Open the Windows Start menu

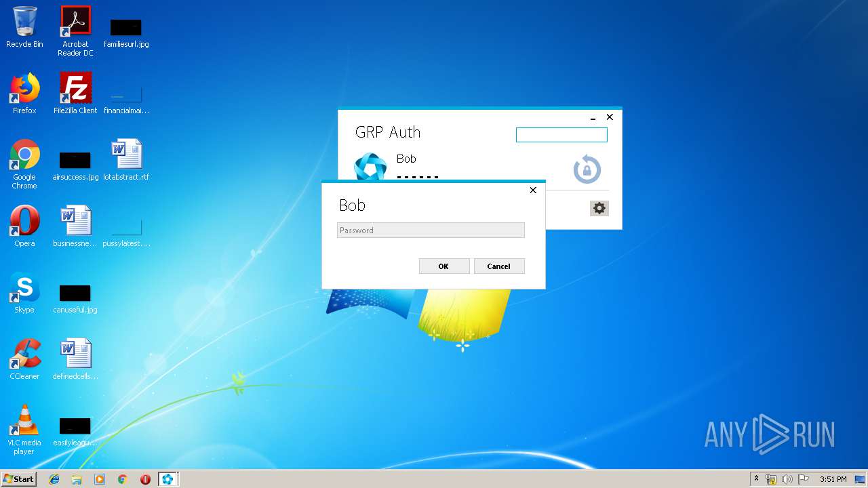coord(19,479)
